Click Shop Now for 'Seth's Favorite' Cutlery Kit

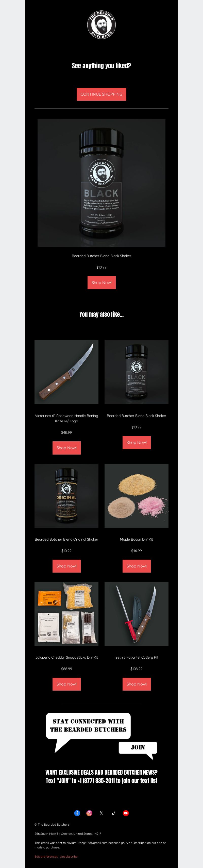pyautogui.click(x=136, y=684)
